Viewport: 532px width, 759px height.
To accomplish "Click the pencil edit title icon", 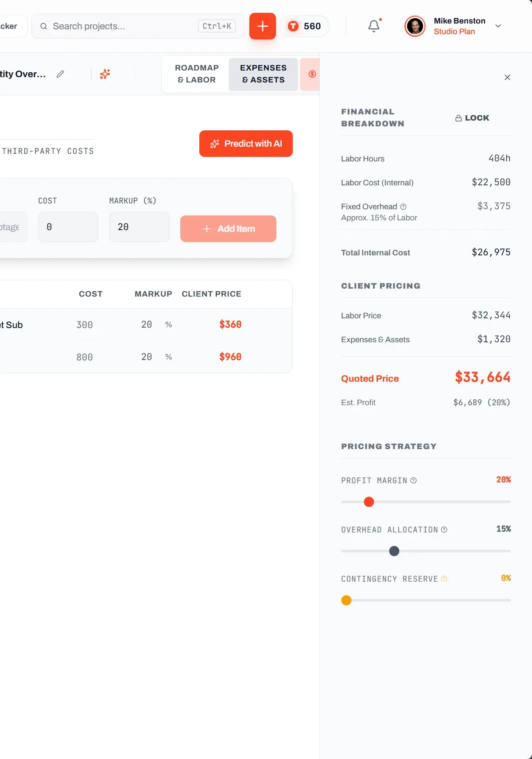I will [60, 74].
